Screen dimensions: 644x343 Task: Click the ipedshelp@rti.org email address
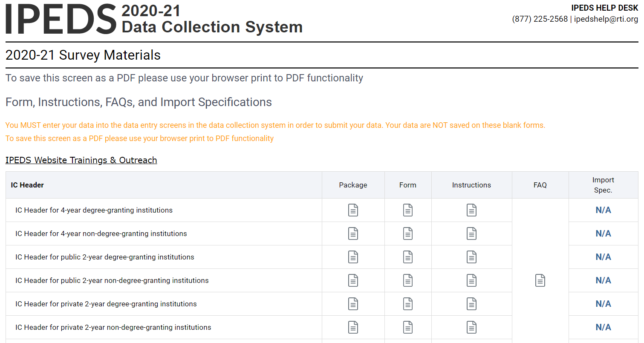[606, 19]
